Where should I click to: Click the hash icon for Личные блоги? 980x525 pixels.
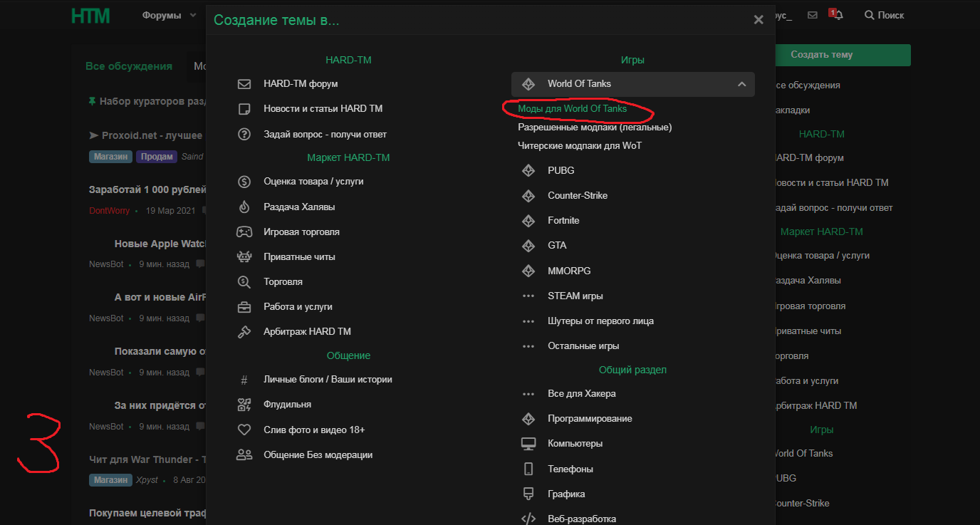244,380
